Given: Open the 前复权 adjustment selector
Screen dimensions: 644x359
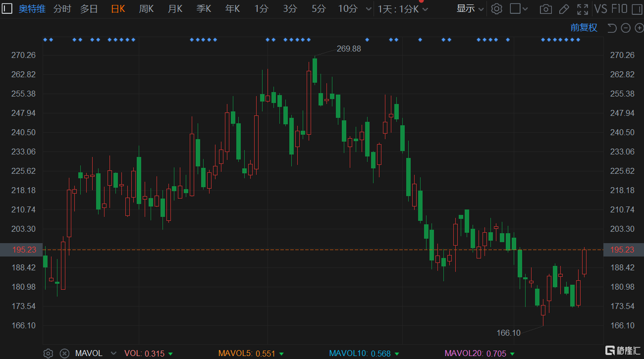Looking at the screenshot, I should (584, 28).
